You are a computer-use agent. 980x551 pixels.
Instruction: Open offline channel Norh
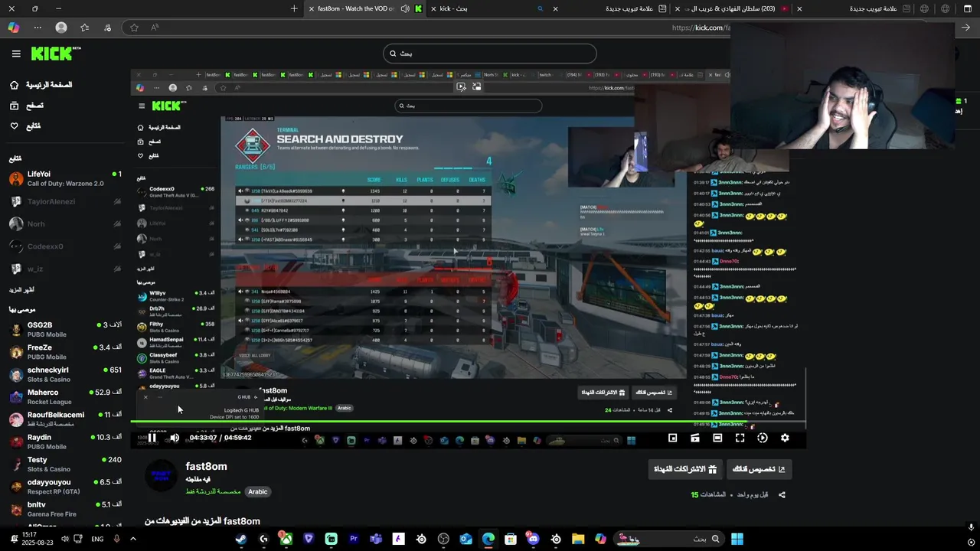point(65,224)
